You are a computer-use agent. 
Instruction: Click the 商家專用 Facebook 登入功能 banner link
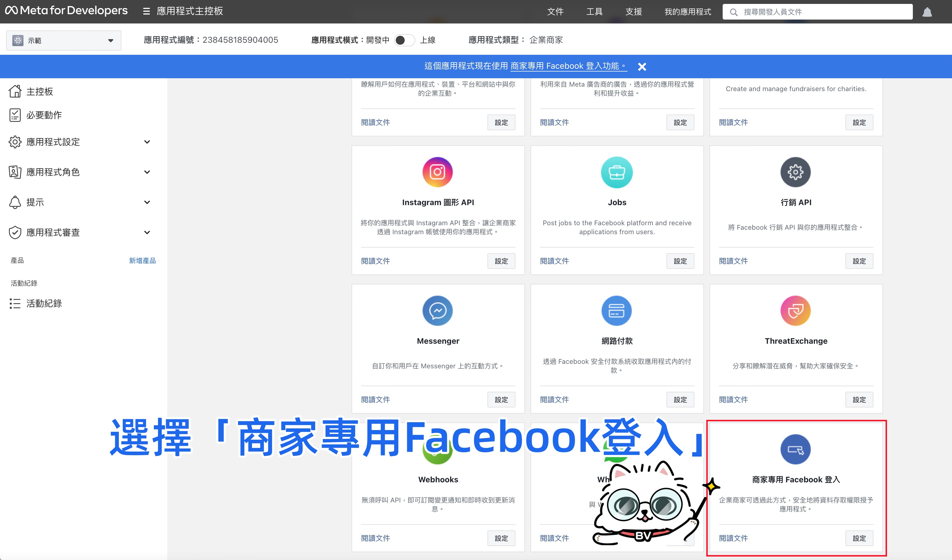tap(569, 66)
